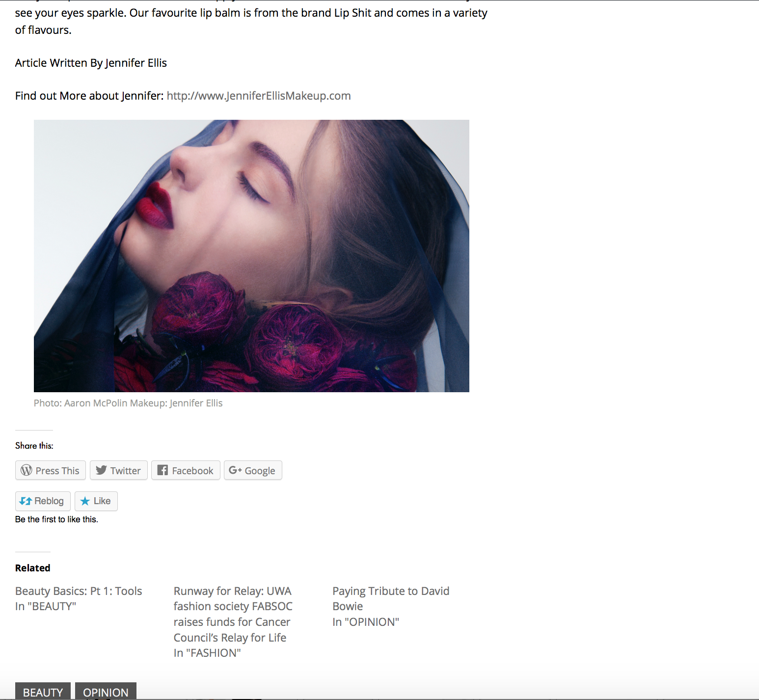Like this post with the star

point(96,501)
